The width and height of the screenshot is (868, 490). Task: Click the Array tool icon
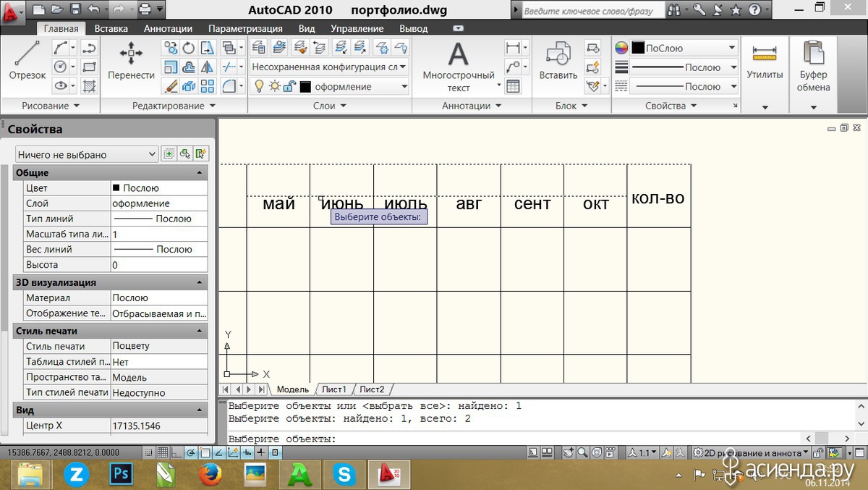[208, 86]
